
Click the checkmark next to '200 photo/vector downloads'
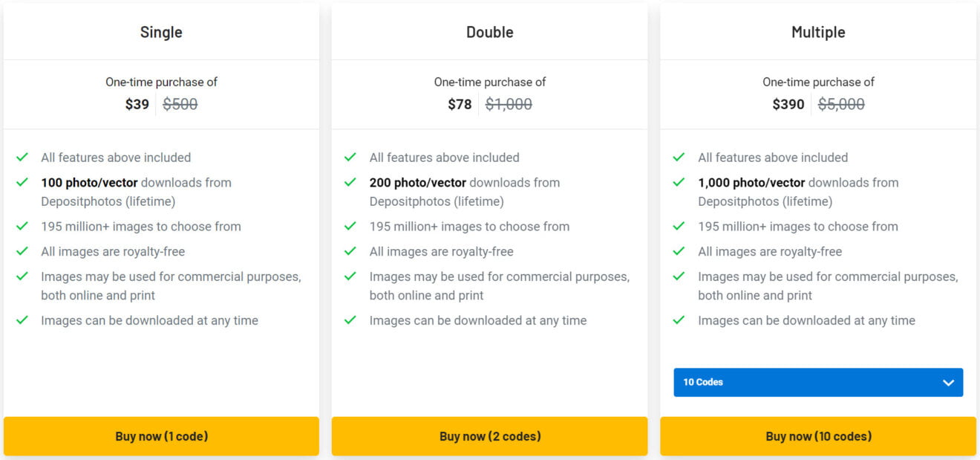pos(350,182)
